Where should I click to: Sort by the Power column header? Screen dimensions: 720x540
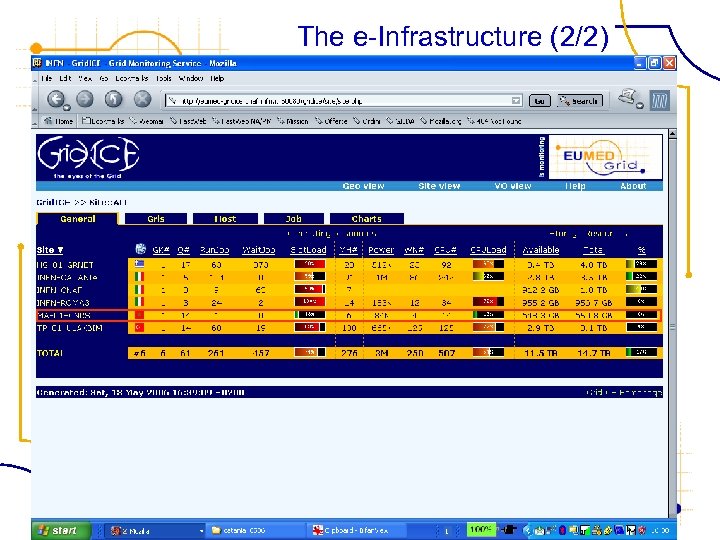pos(381,250)
